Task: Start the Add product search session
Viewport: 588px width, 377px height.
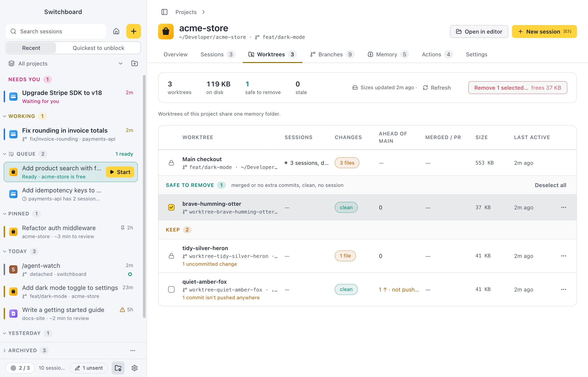Action: pyautogui.click(x=120, y=172)
